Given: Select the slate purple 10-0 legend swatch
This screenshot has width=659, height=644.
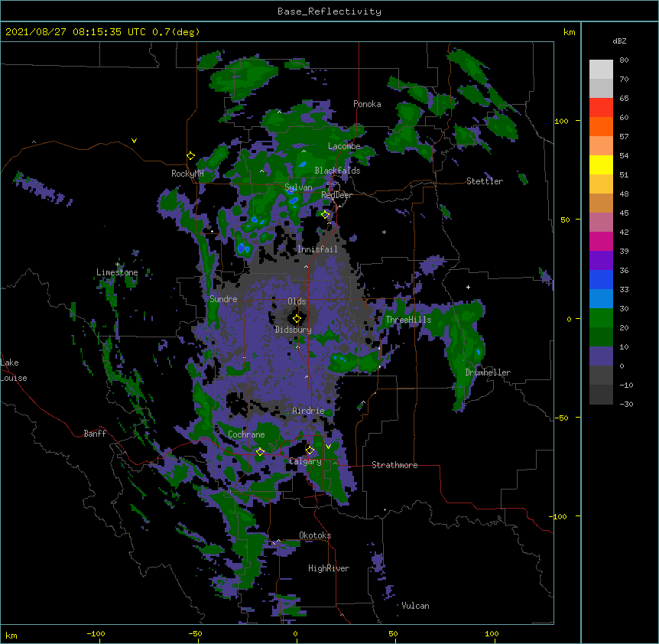Looking at the screenshot, I should pyautogui.click(x=601, y=356).
